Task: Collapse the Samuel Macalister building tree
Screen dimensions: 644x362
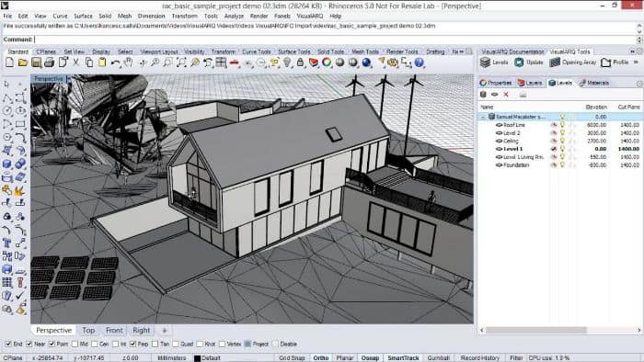Action: point(483,118)
